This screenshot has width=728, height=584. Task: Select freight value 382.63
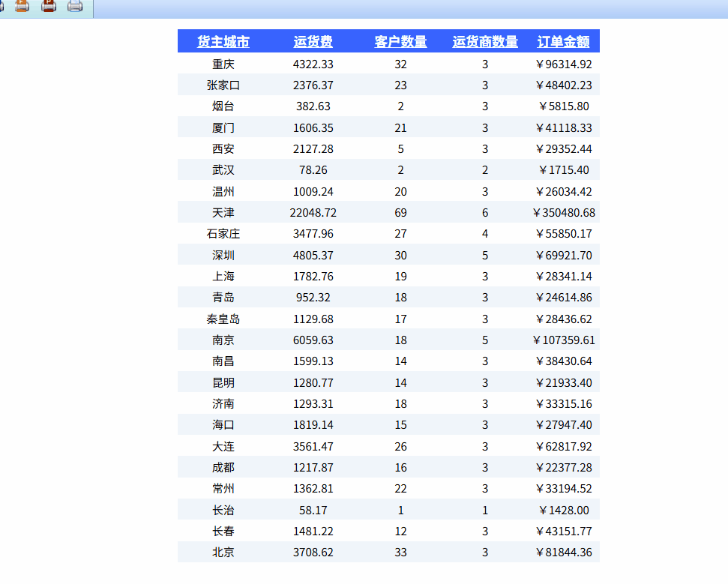(313, 106)
